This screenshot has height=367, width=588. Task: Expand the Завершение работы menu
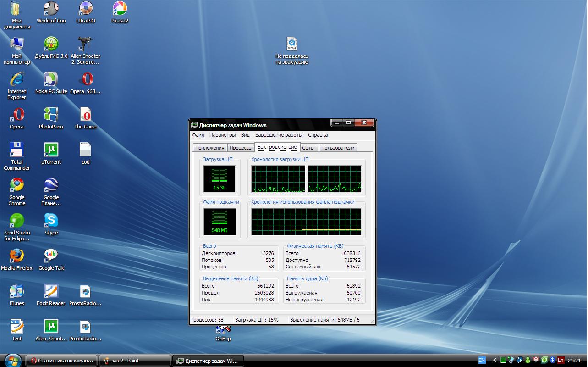(279, 135)
